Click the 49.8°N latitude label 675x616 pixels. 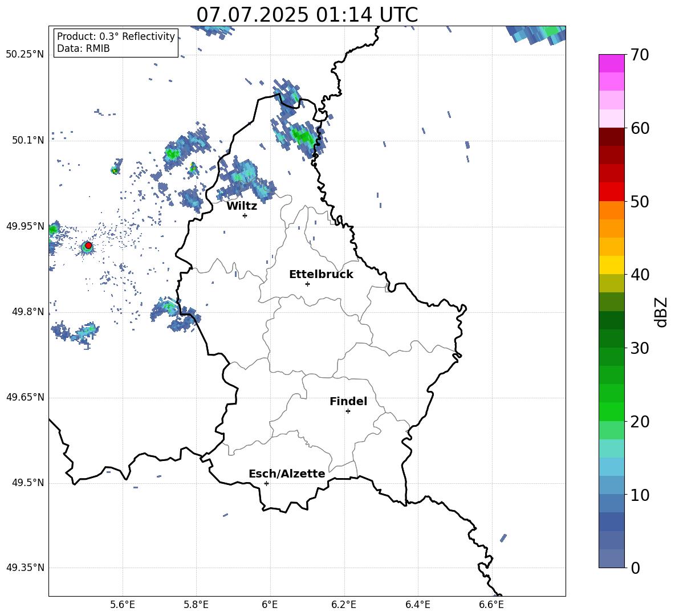28,312
